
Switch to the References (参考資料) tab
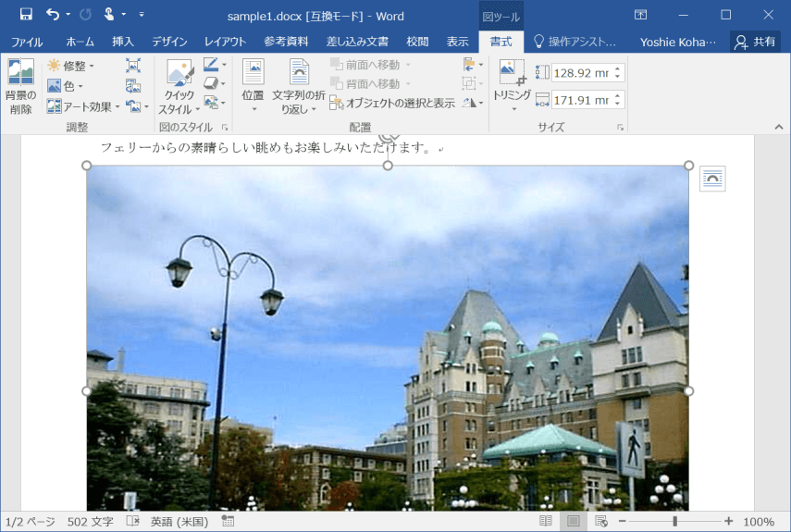click(x=286, y=42)
